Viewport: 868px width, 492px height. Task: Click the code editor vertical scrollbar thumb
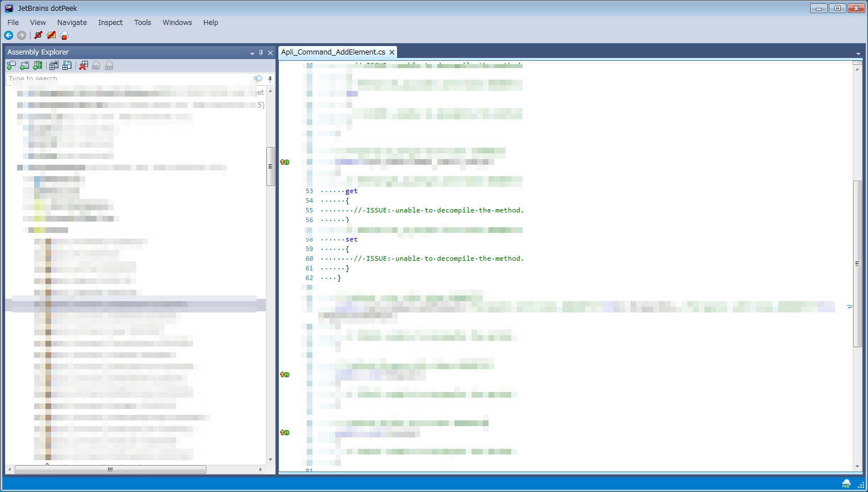pyautogui.click(x=857, y=264)
